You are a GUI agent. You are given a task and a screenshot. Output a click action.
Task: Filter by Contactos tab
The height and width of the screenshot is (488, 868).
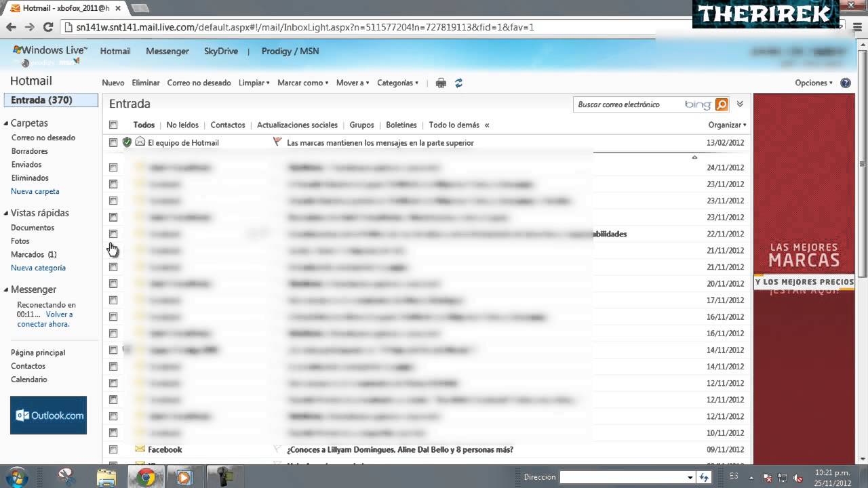click(228, 125)
